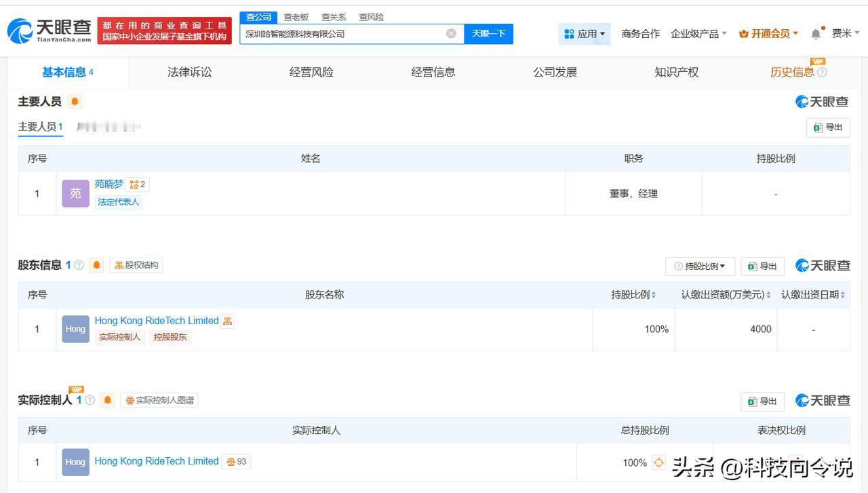
Task: Open the 基本信息 tab
Action: 68,73
